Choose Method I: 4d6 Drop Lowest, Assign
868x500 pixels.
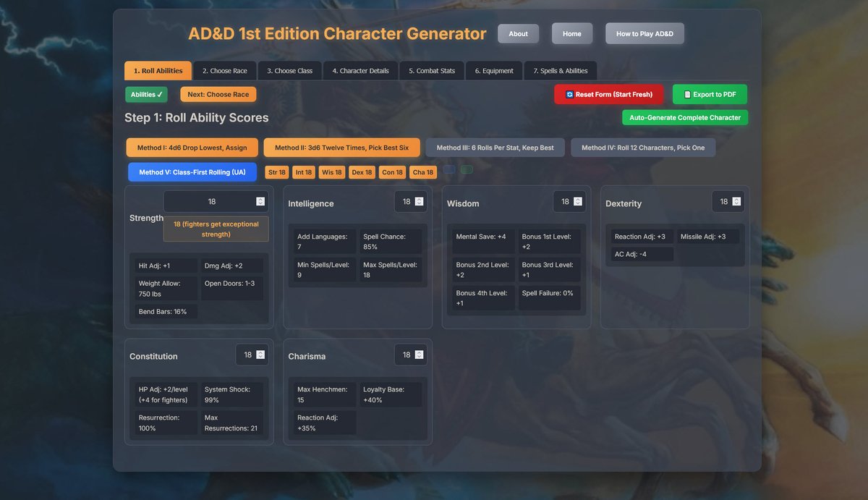[x=192, y=148]
